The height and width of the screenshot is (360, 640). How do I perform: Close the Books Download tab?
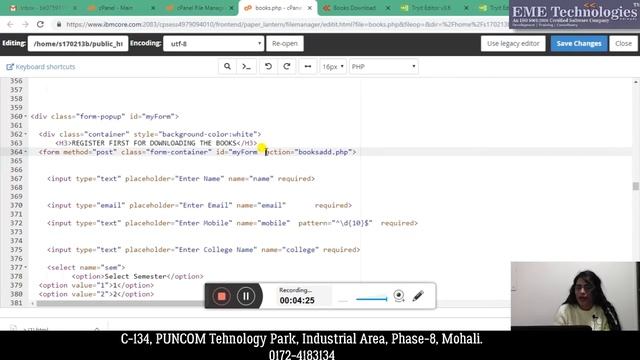[388, 8]
